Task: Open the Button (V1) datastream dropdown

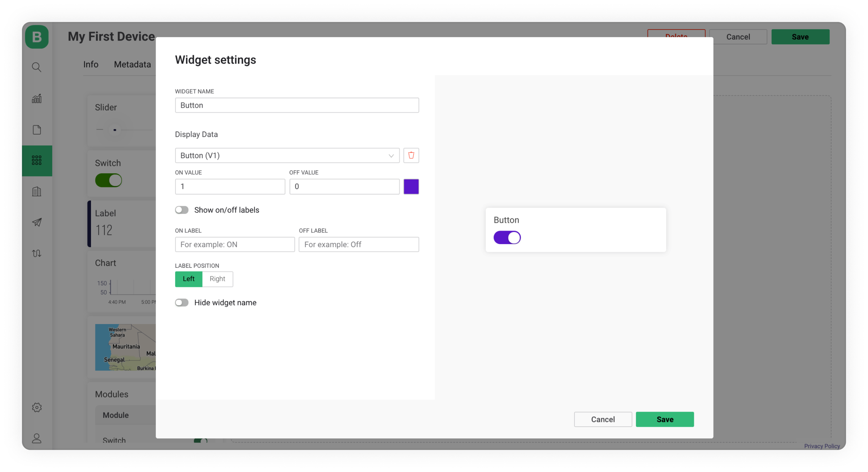Action: (x=287, y=155)
